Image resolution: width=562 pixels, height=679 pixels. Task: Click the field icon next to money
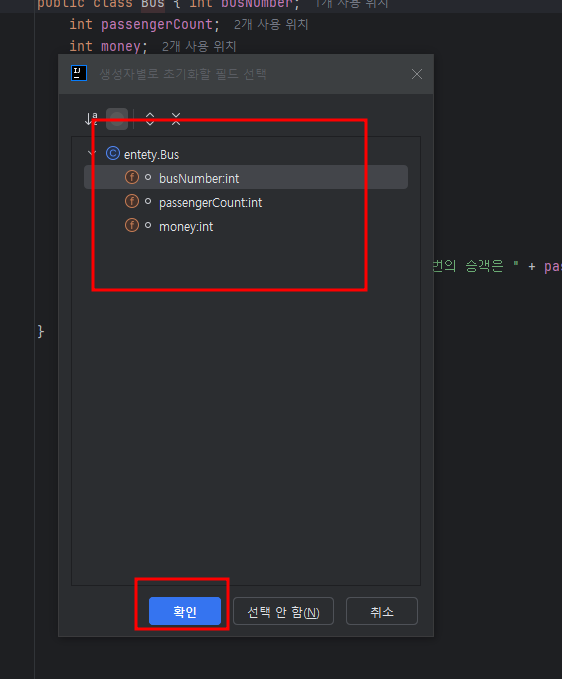coord(132,226)
